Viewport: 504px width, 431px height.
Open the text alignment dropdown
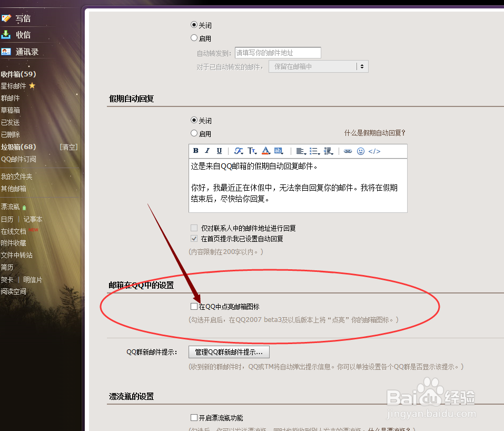(x=301, y=151)
